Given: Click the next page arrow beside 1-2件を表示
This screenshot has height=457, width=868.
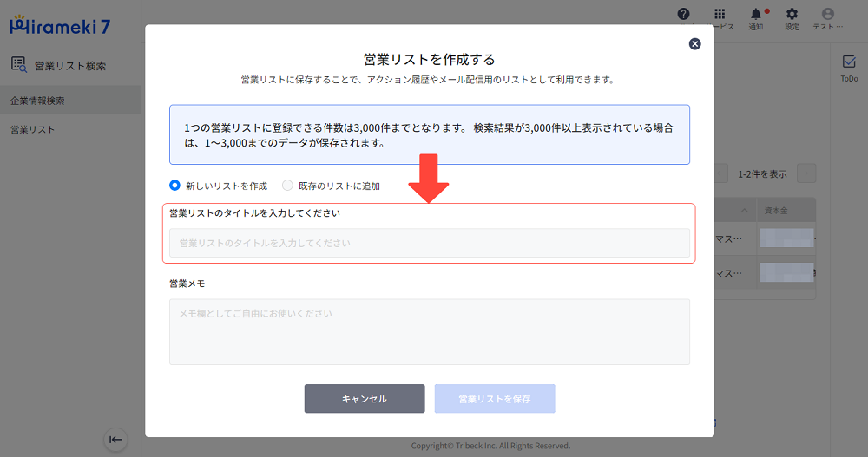Looking at the screenshot, I should pyautogui.click(x=806, y=173).
